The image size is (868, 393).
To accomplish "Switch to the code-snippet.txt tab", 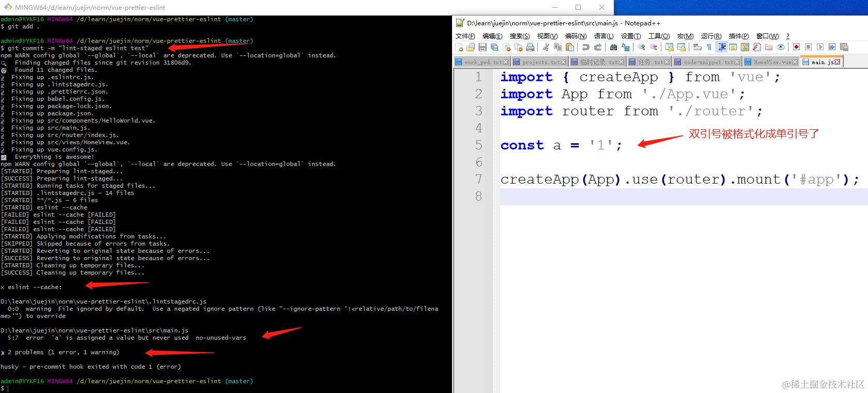I will tap(707, 62).
